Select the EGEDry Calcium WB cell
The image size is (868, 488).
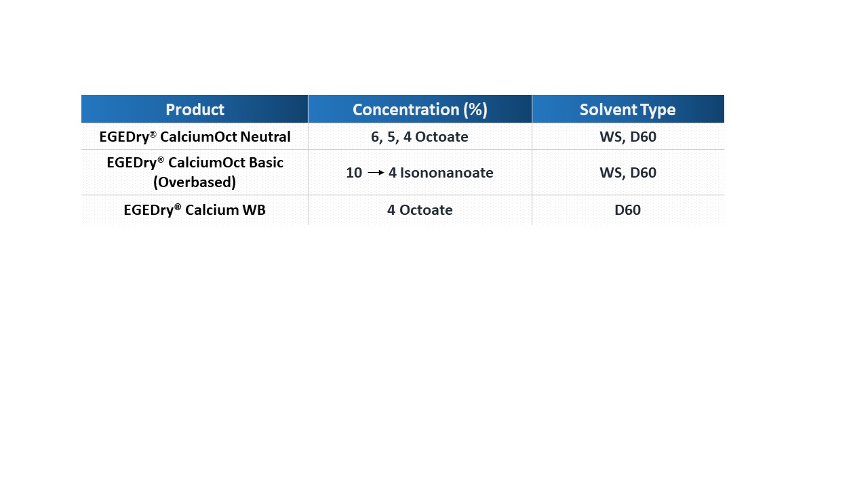click(195, 210)
